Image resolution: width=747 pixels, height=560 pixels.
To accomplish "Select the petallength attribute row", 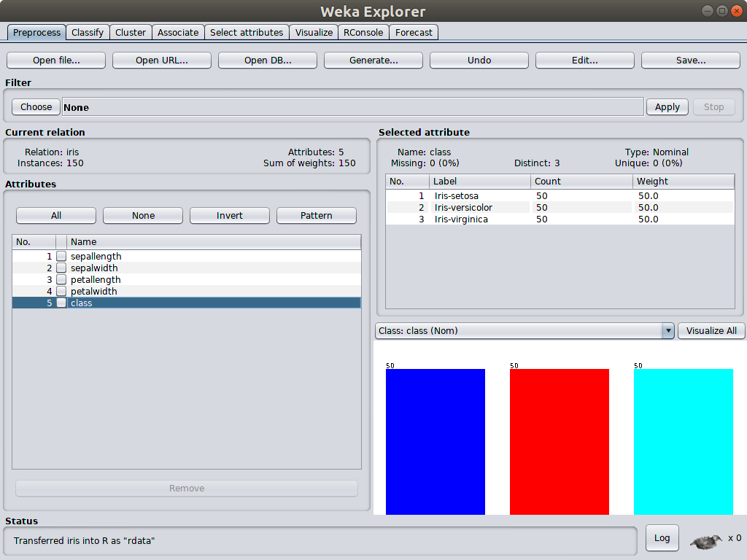I will [187, 279].
